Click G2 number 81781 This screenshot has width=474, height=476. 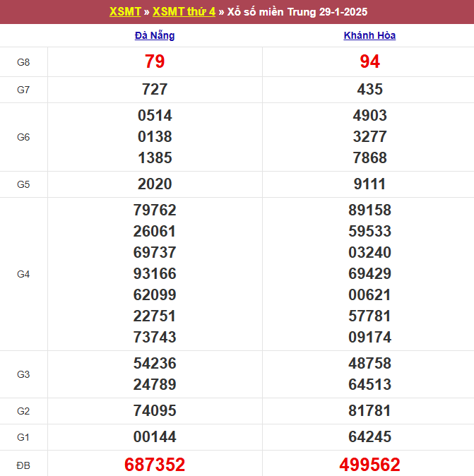[x=369, y=411]
